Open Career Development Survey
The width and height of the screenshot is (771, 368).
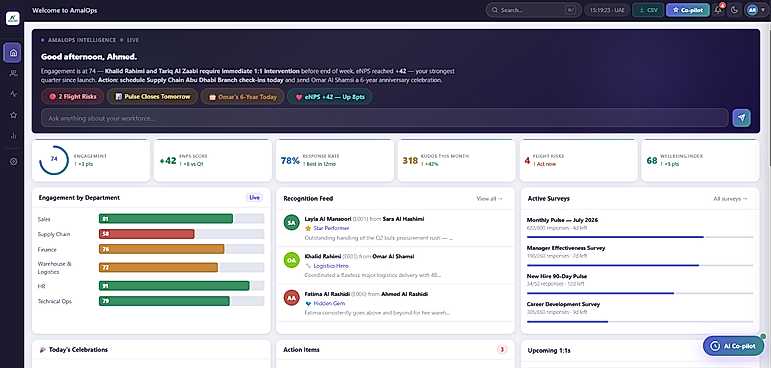(640, 311)
